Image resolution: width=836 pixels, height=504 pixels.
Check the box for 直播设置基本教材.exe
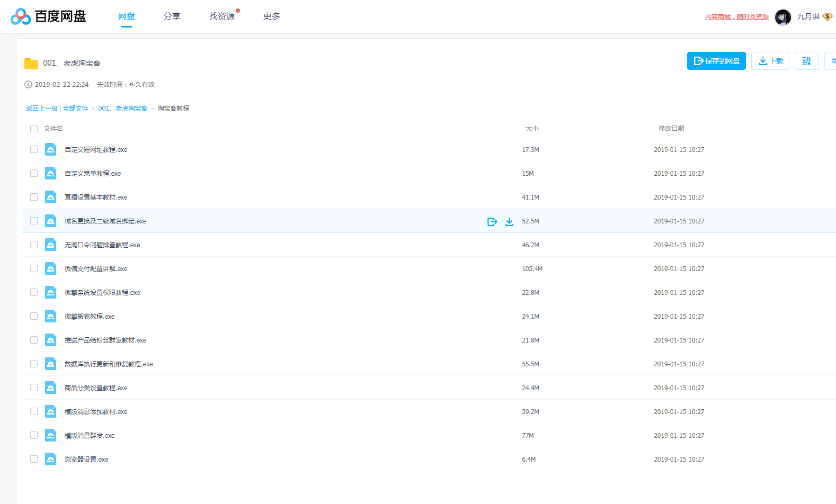34,197
